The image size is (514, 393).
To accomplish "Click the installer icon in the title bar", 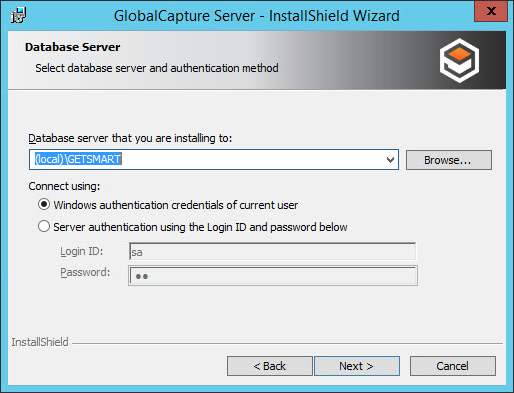I will 18,15.
